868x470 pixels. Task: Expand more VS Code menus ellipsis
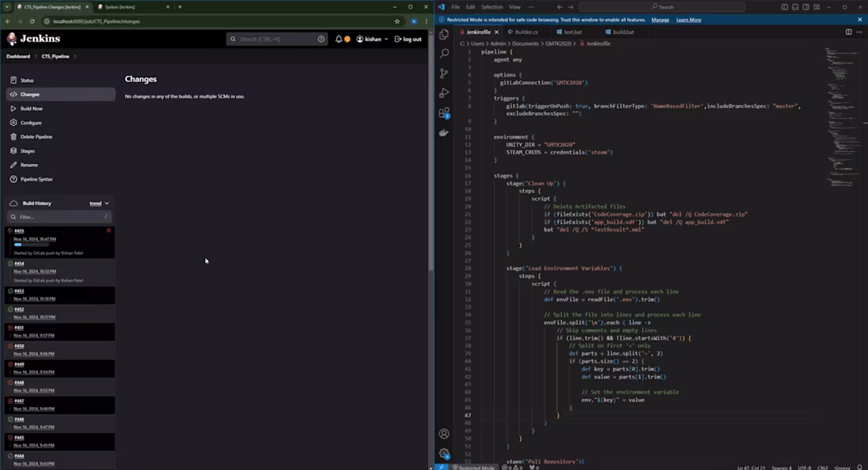point(531,7)
